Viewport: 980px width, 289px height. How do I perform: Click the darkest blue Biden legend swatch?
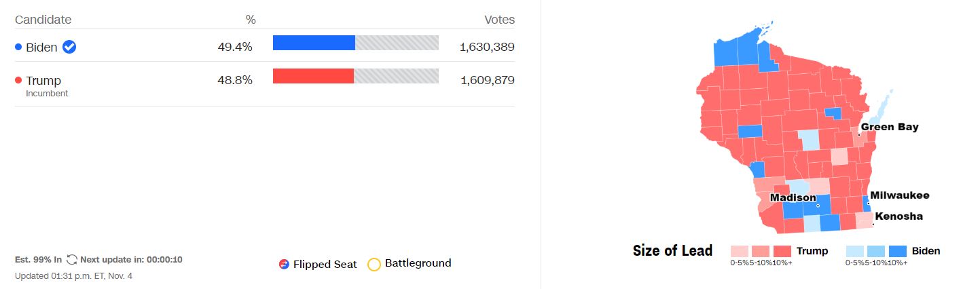coord(897,251)
